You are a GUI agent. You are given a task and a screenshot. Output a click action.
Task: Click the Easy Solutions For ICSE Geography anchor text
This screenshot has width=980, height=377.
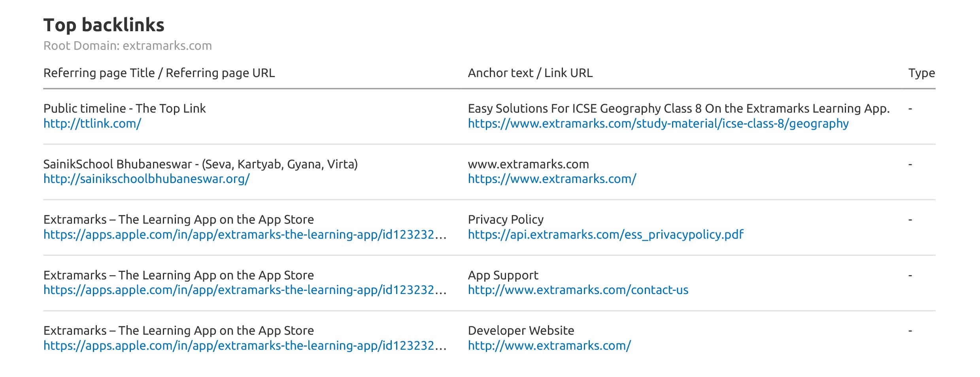tap(678, 109)
